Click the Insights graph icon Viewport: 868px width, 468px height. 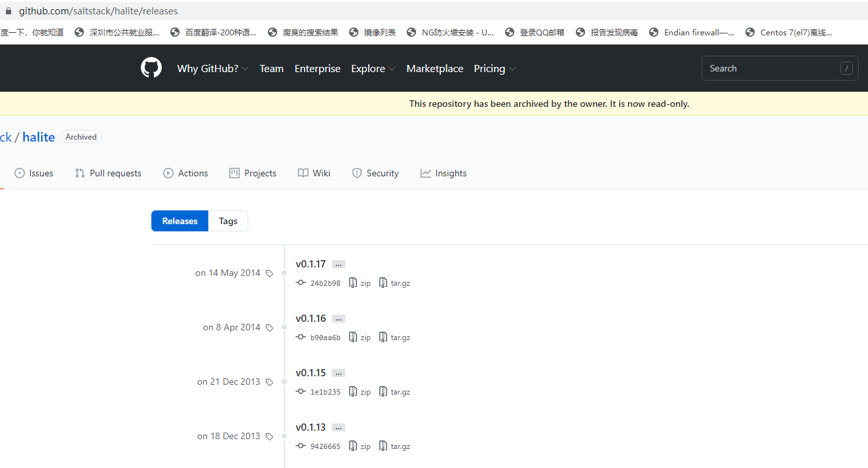(x=426, y=173)
